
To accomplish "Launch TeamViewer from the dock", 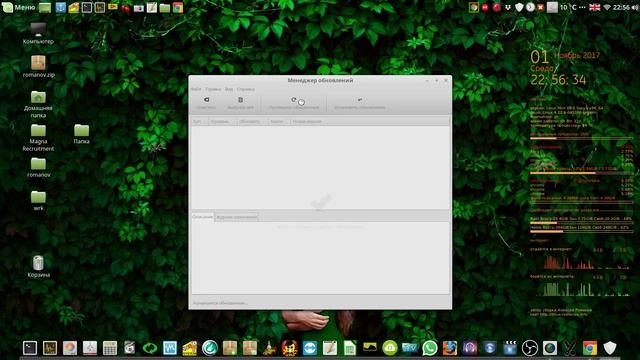I will (310, 348).
